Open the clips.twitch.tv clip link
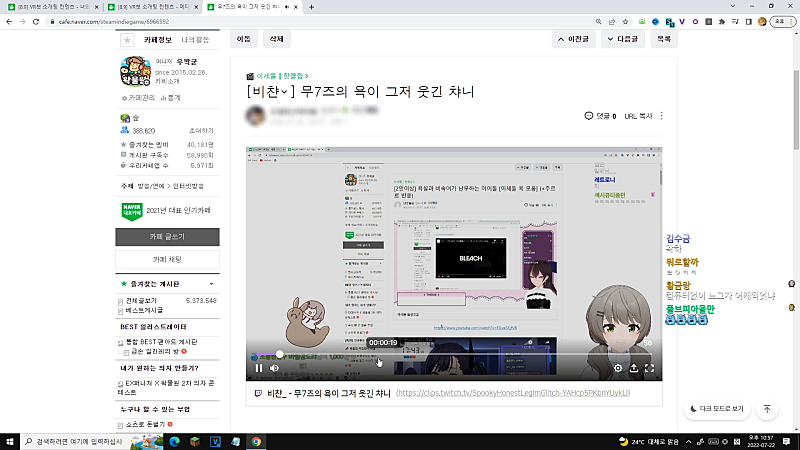 (513, 393)
